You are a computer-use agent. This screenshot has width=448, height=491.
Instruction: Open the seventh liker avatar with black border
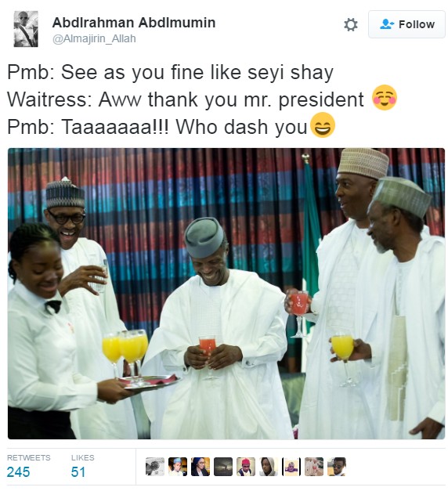(291, 467)
